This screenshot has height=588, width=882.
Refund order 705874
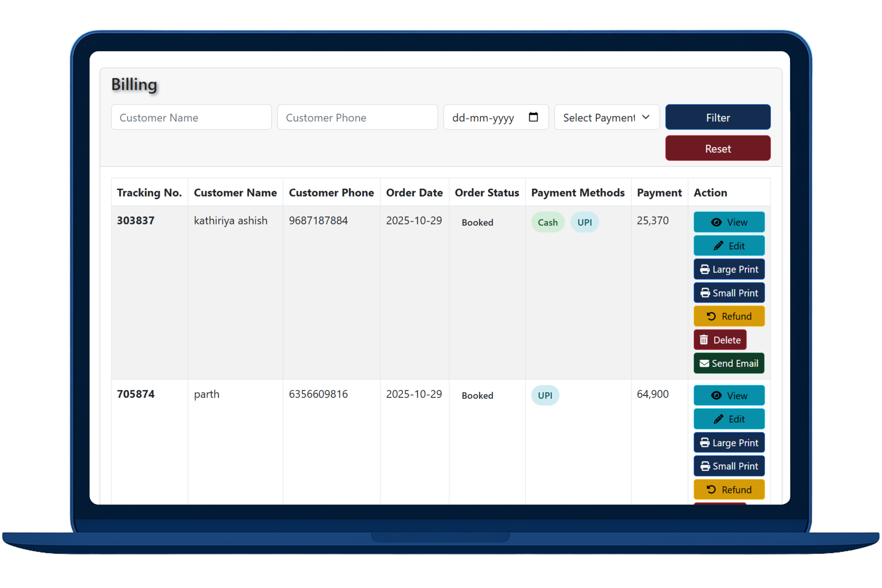click(729, 489)
